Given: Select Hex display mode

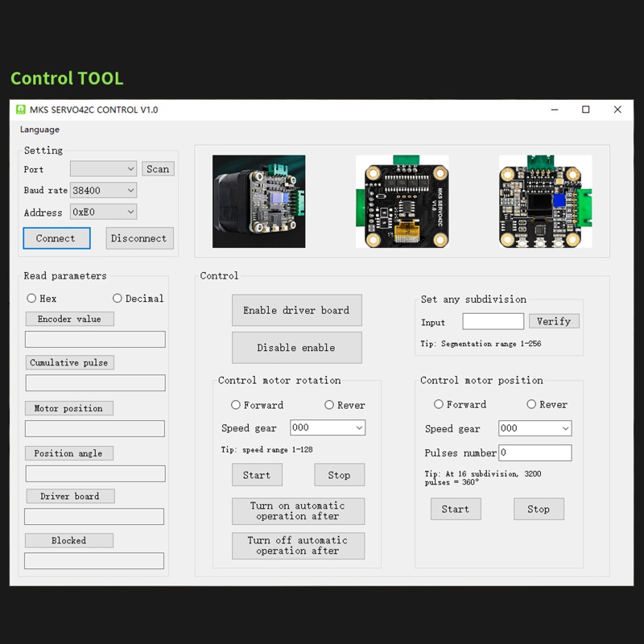Looking at the screenshot, I should click(x=31, y=298).
